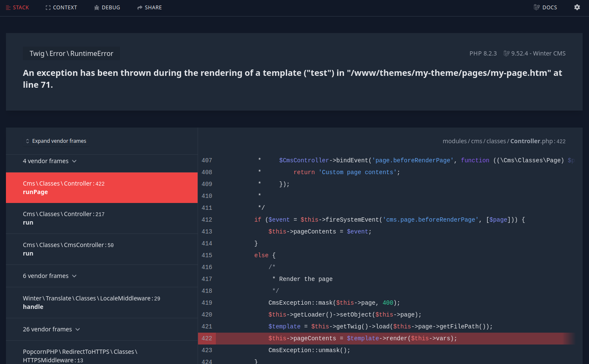This screenshot has height=364, width=589.
Task: Click the else keyword on line 415
Action: tap(261, 256)
